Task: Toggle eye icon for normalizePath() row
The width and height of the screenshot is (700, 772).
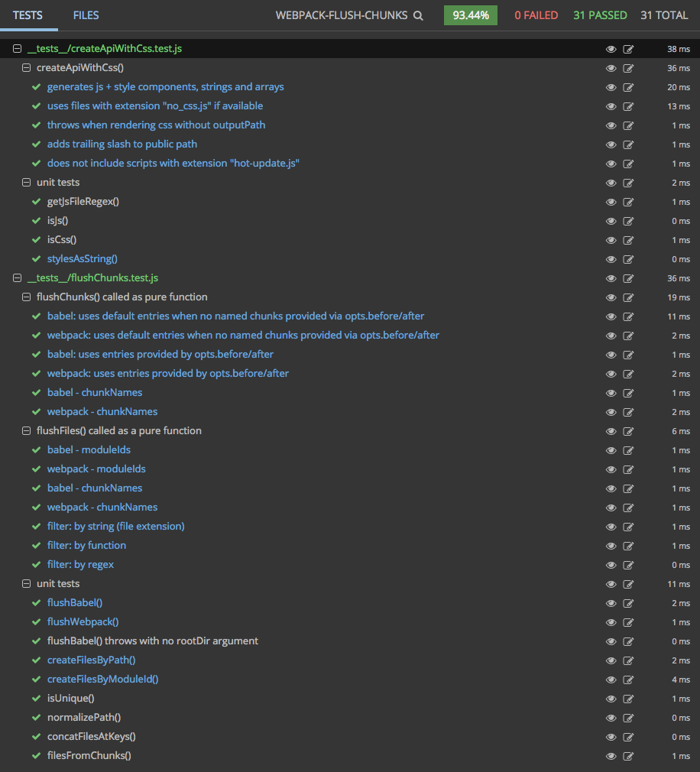Action: coord(611,718)
